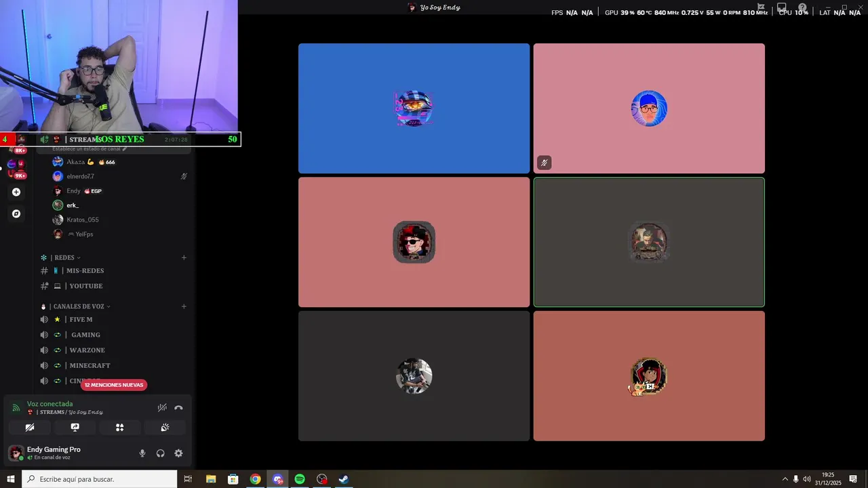
Task: Turn on camera button
Action: [30, 428]
